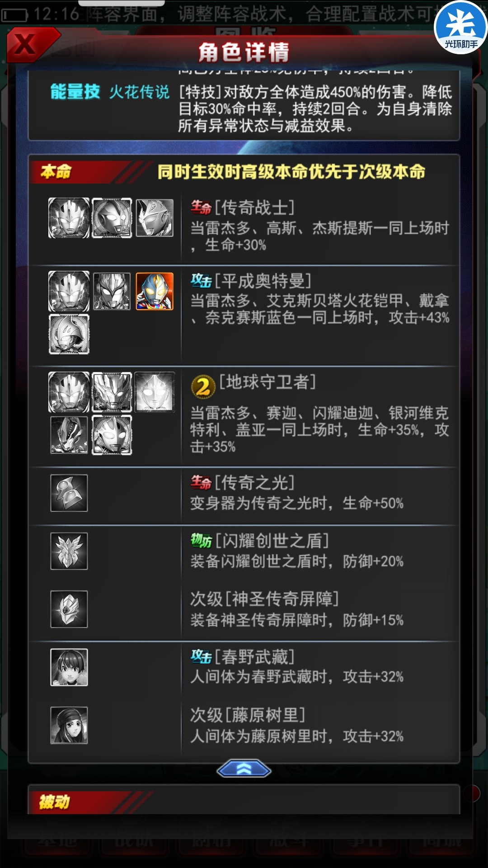The width and height of the screenshot is (488, 868).
Task: Tap the 高斯 portrait in 传奇战士 row
Action: click(112, 218)
